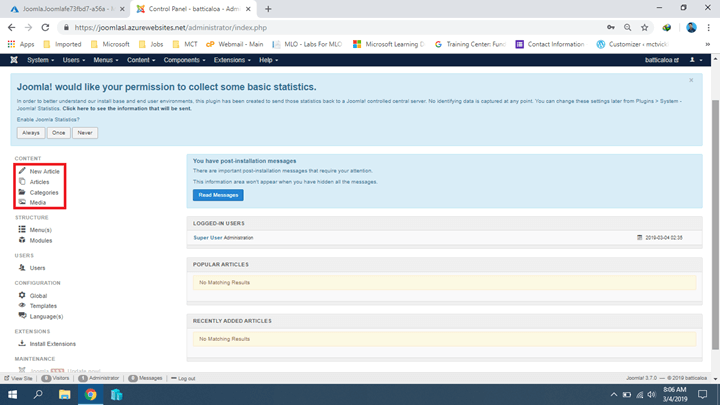This screenshot has width=720, height=405.
Task: Open the New Article link
Action: point(45,171)
